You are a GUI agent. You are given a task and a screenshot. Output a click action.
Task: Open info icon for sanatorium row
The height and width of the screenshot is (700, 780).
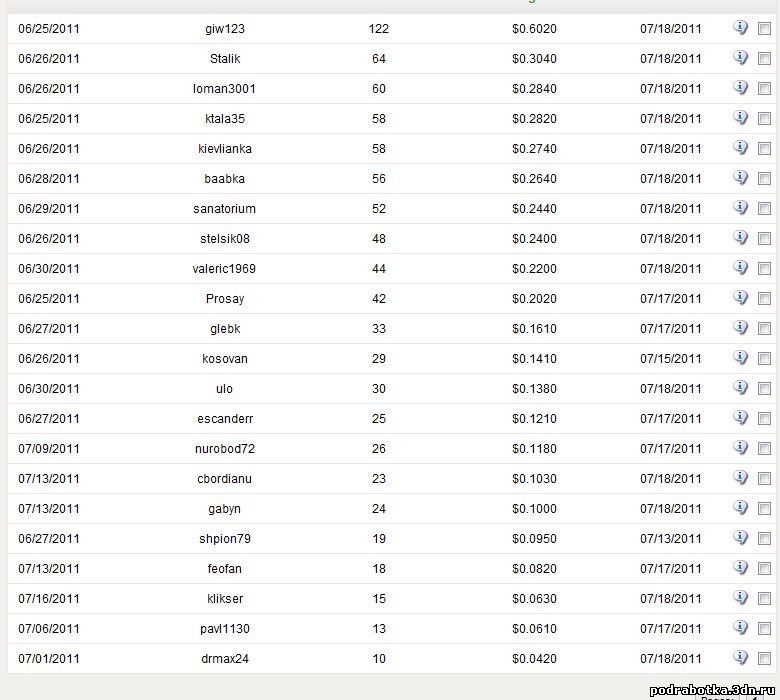(740, 207)
